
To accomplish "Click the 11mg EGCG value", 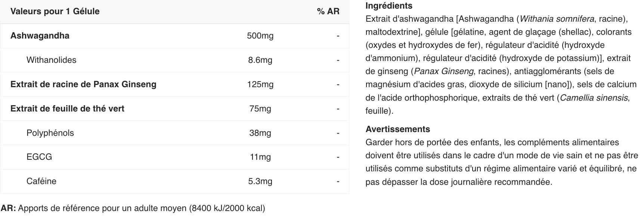I will [260, 157].
